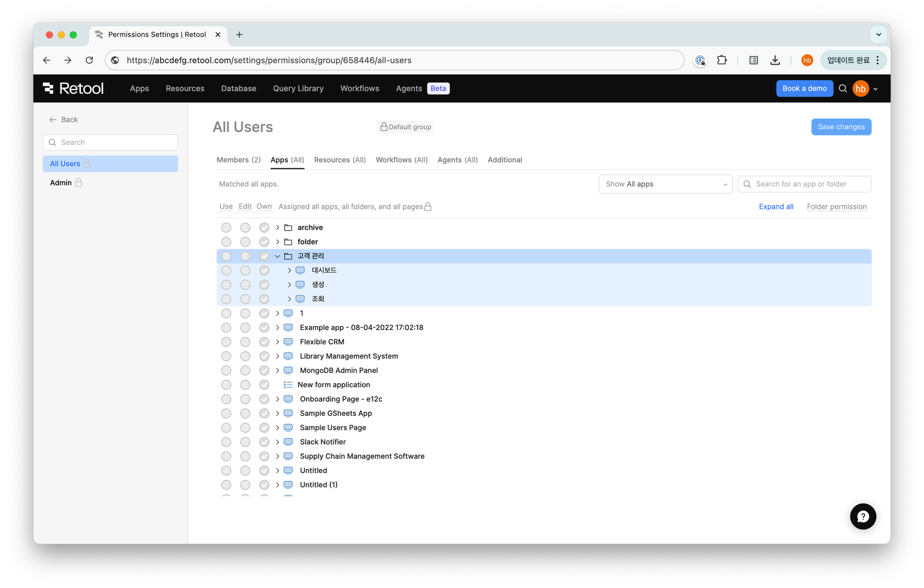
Task: Select Own radio for archive folder
Action: click(264, 227)
